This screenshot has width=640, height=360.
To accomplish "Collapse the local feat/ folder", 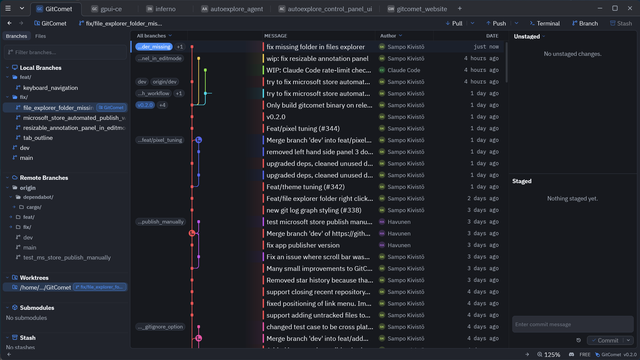I will pyautogui.click(x=7, y=77).
